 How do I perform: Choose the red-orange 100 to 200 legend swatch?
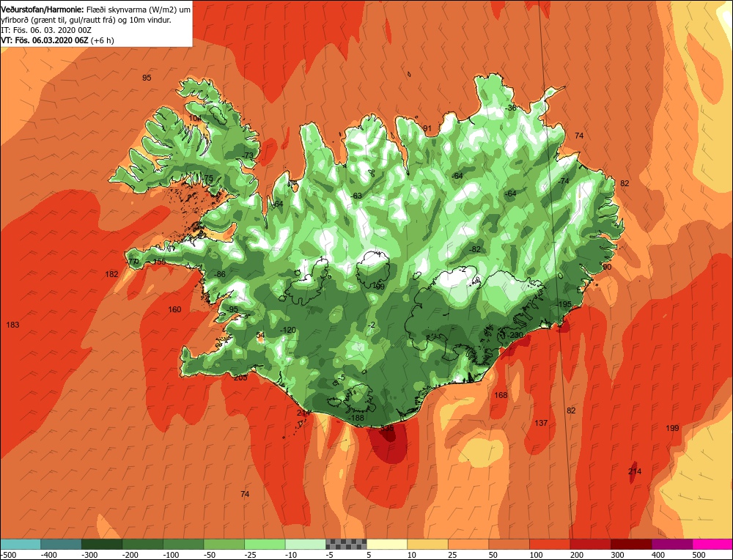[549, 544]
